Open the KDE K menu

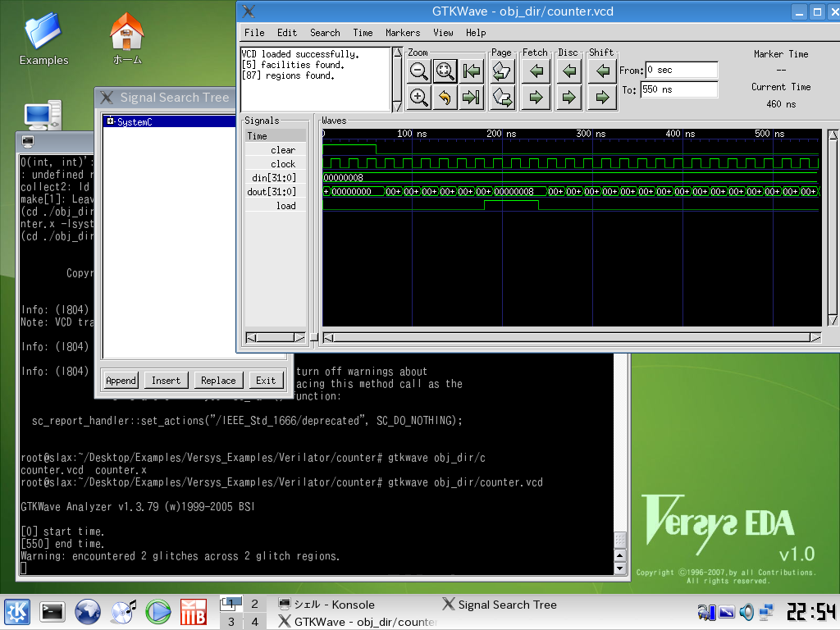tap(17, 612)
